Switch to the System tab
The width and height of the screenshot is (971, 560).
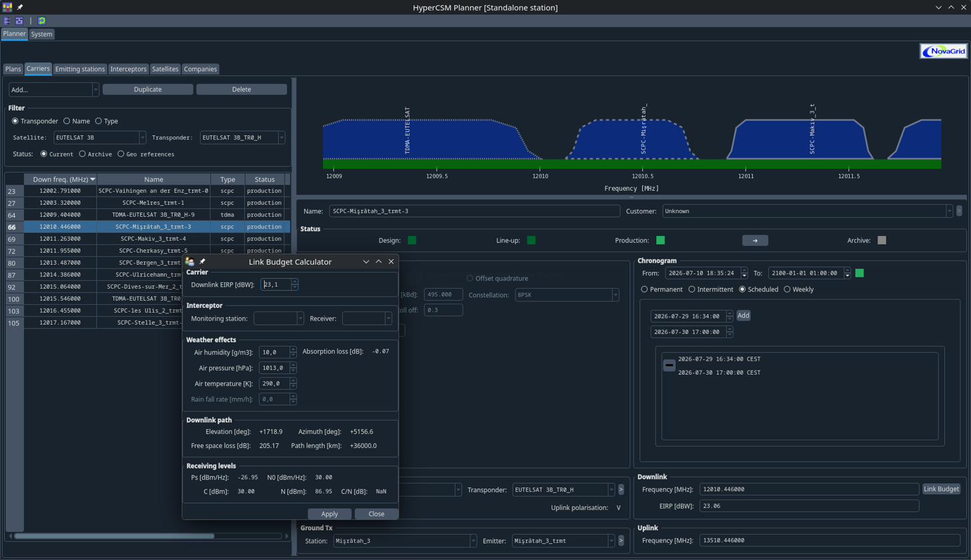pyautogui.click(x=41, y=34)
